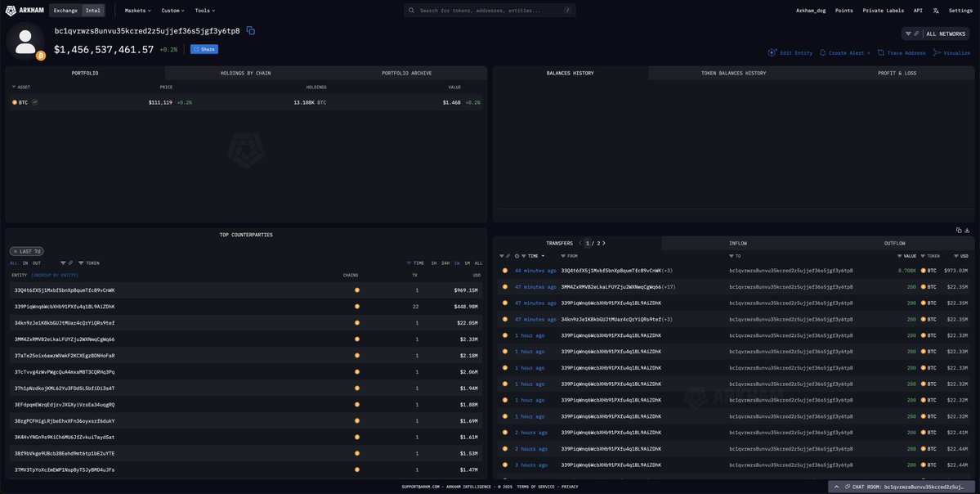Switch to Holdings By Chain tab
The image size is (980, 494).
245,73
